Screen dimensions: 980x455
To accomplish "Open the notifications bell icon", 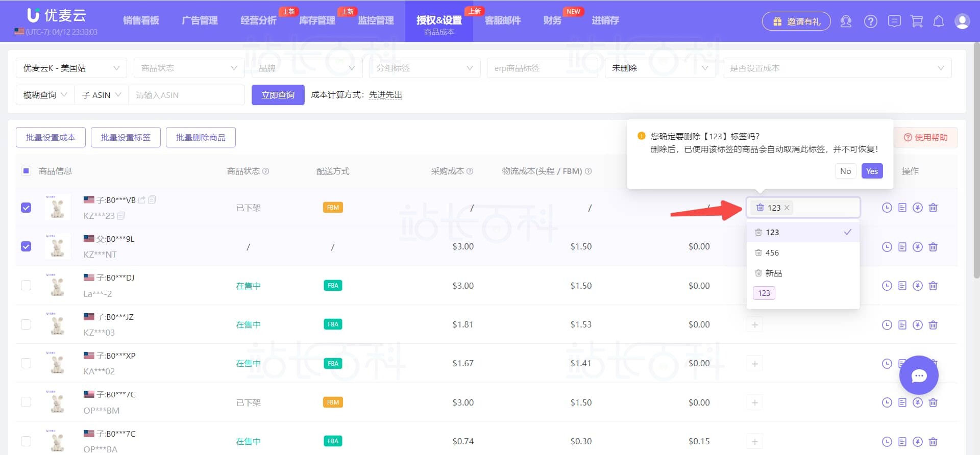I will (x=939, y=21).
